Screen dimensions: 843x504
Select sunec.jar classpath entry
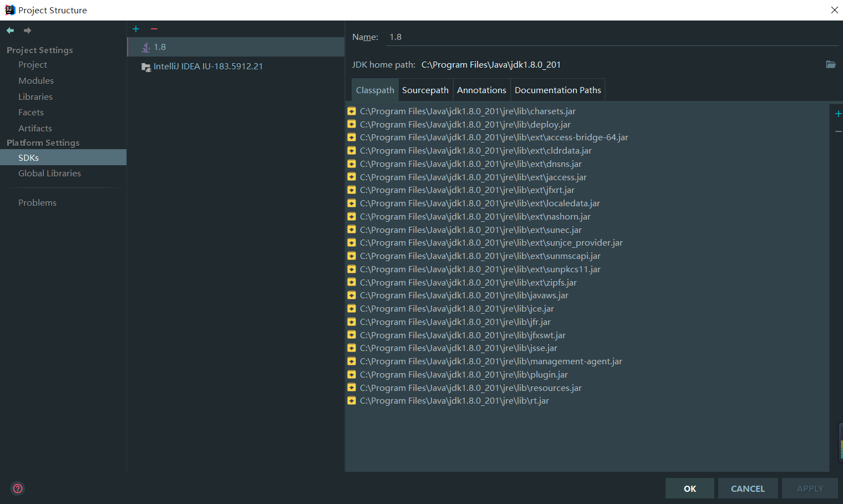(470, 230)
